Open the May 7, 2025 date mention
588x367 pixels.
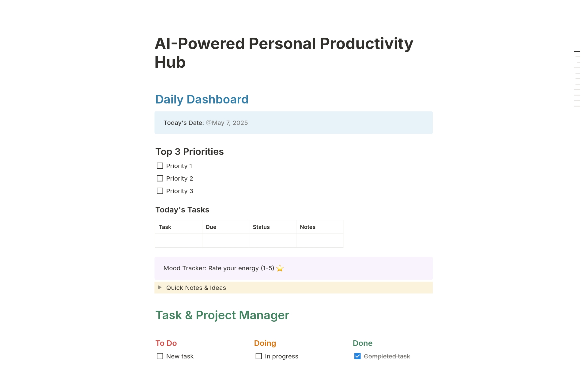[227, 122]
